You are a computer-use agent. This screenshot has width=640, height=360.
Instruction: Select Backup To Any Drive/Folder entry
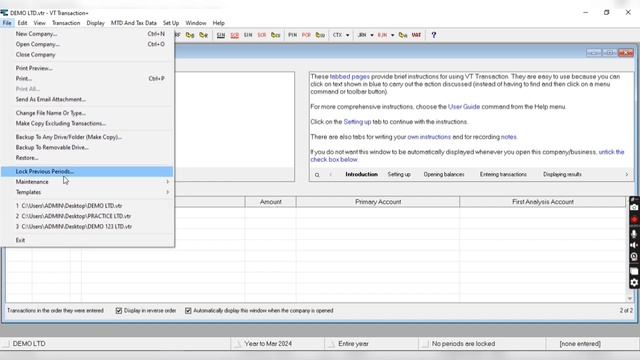(x=87, y=137)
